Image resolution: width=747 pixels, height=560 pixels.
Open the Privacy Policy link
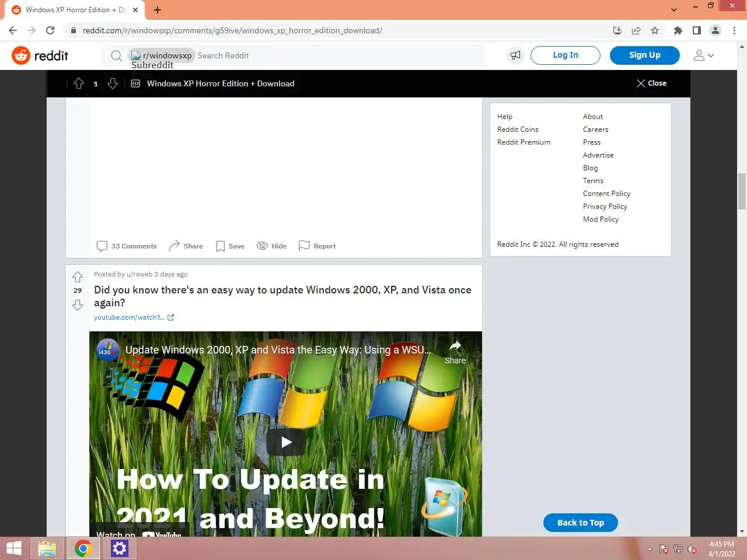(x=605, y=206)
